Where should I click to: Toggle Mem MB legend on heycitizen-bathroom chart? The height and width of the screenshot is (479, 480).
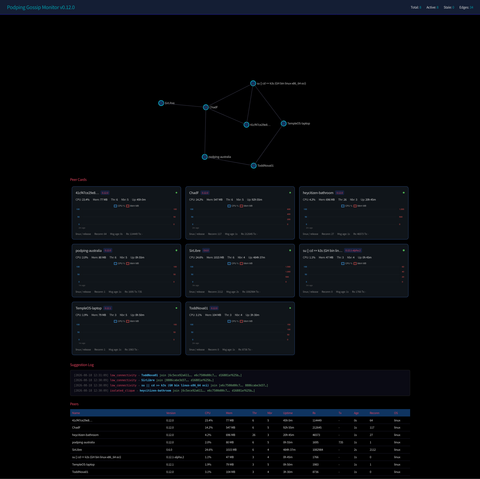click(360, 206)
